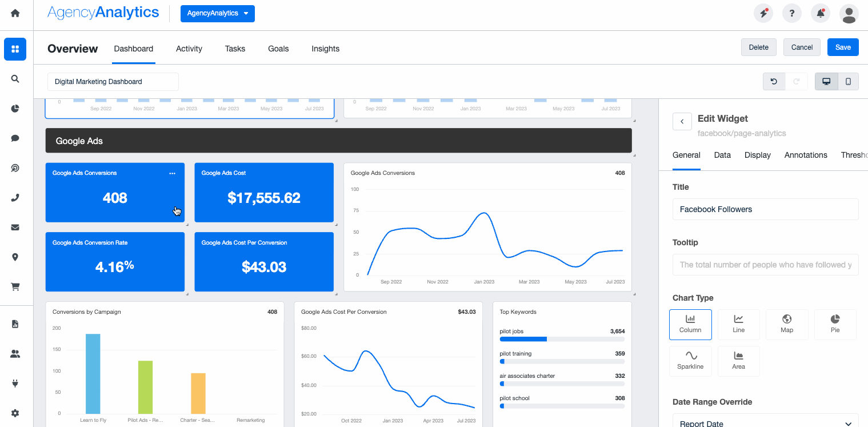Click the undo arrow icon
This screenshot has height=427, width=868.
coord(774,82)
